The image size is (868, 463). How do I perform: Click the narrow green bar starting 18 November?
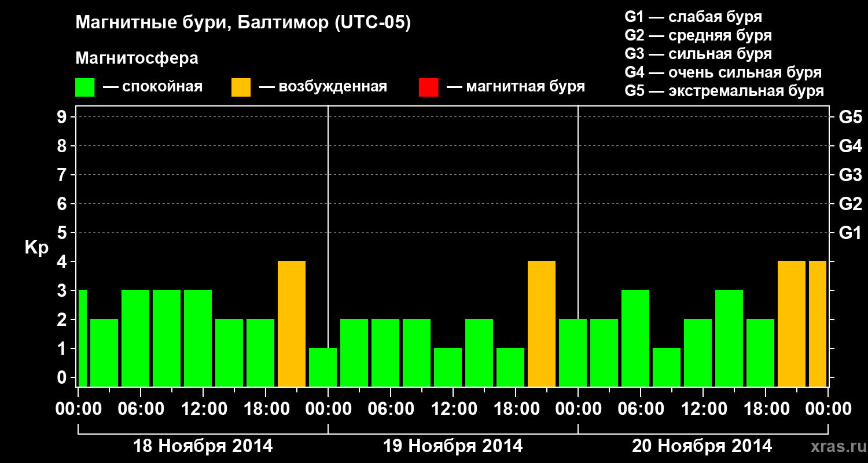coord(82,339)
